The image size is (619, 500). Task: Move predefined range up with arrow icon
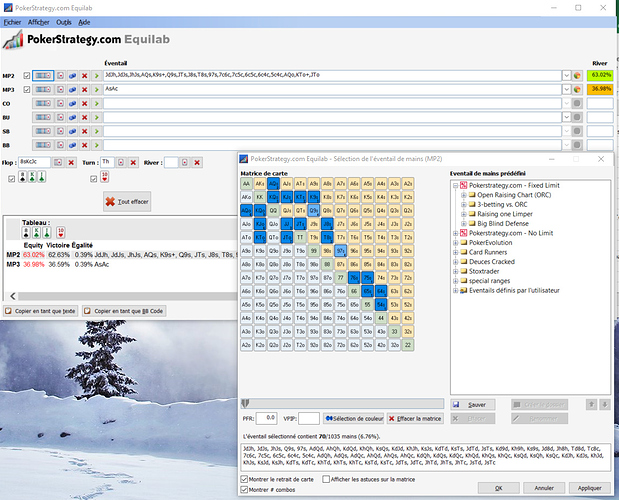coord(591,404)
